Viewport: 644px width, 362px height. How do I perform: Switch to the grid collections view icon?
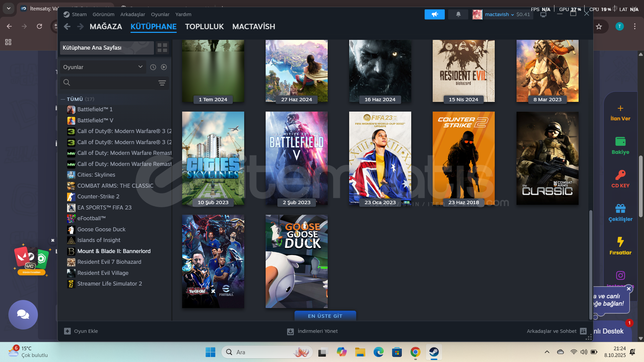pos(162,48)
